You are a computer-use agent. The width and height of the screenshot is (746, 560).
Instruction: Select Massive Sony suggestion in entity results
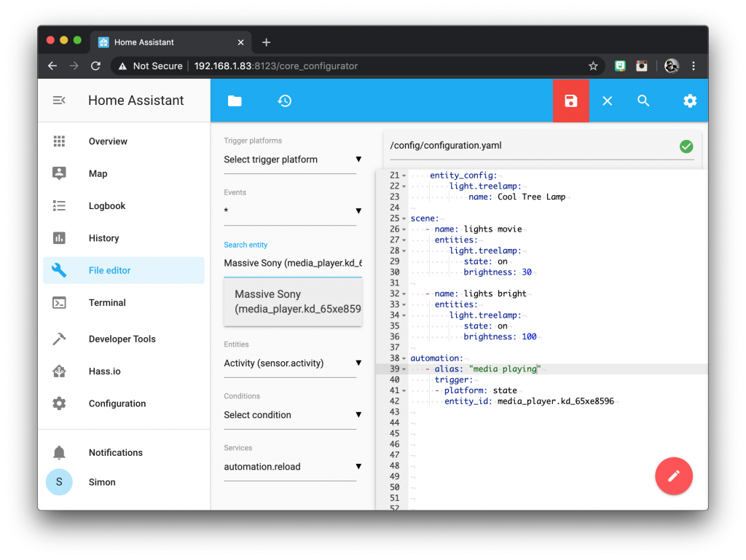tap(293, 302)
